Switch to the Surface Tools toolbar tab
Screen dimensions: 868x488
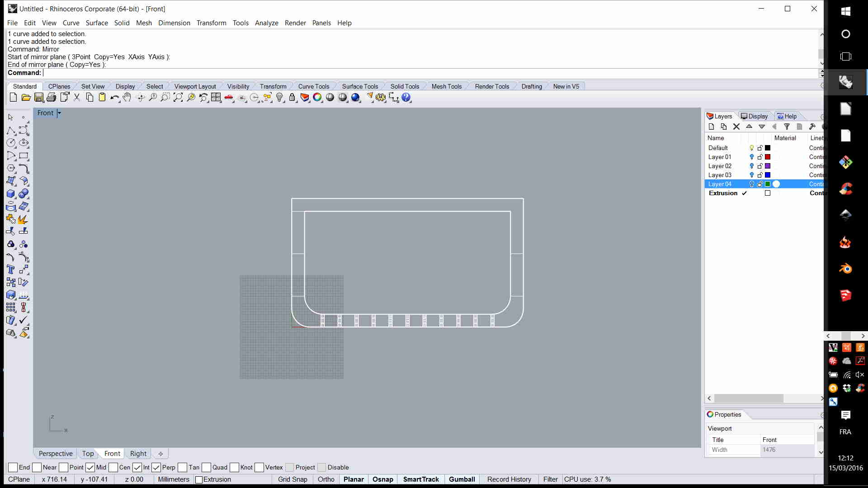click(359, 86)
